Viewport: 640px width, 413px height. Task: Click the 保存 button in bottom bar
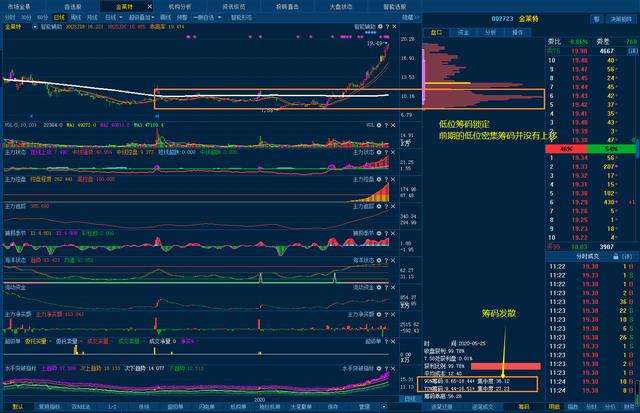pyautogui.click(x=333, y=407)
